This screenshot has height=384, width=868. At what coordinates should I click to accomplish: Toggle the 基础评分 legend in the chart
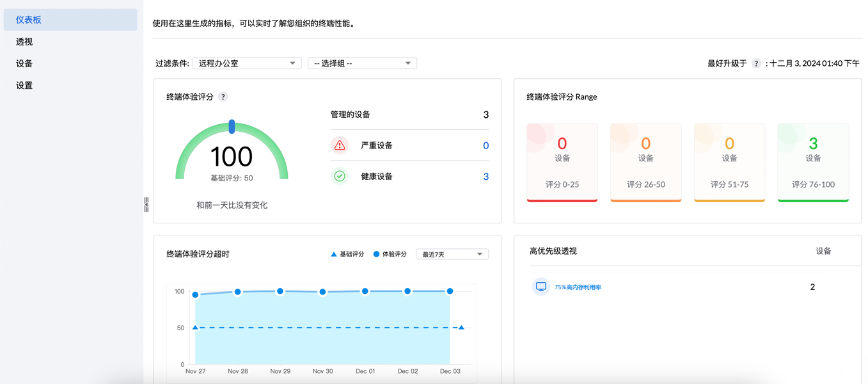coord(346,253)
